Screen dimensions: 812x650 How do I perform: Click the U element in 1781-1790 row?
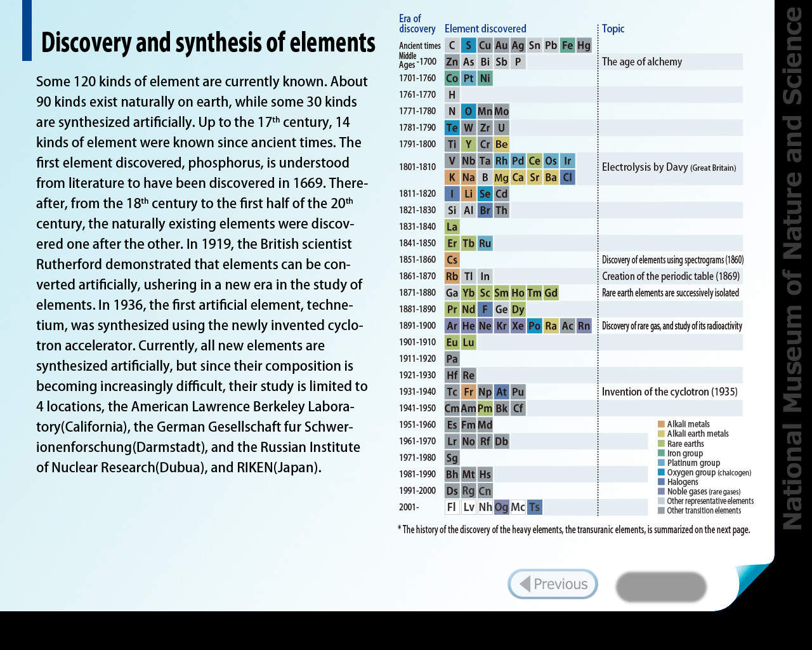point(501,128)
